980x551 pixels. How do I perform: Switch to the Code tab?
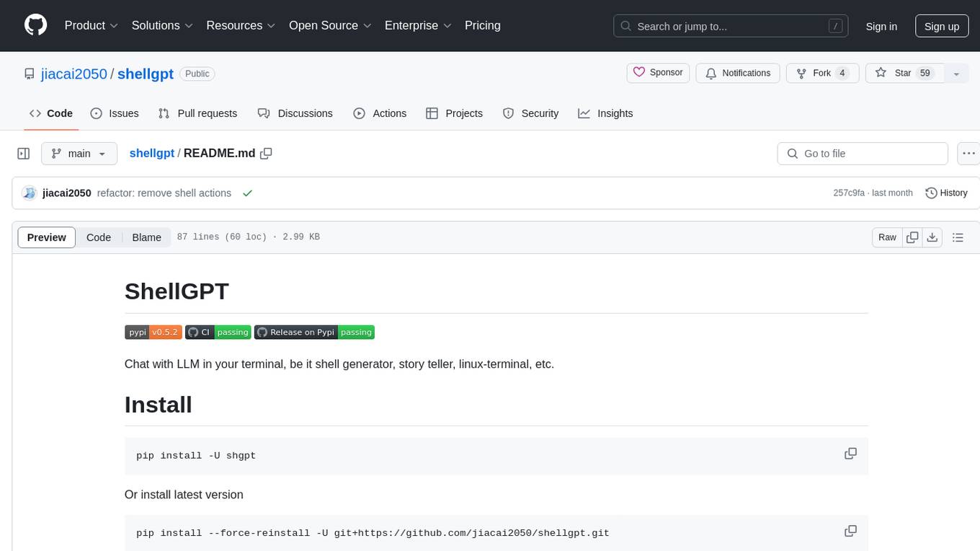tap(51, 113)
